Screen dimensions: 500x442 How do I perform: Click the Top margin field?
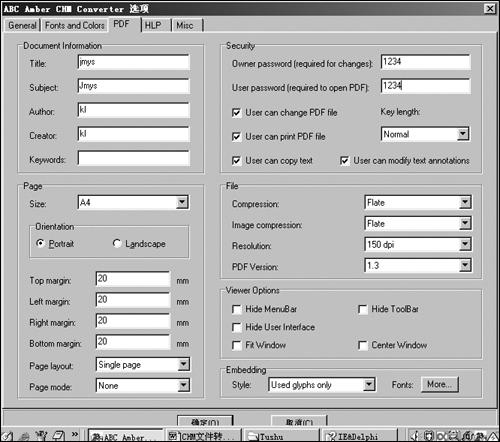coord(133,279)
